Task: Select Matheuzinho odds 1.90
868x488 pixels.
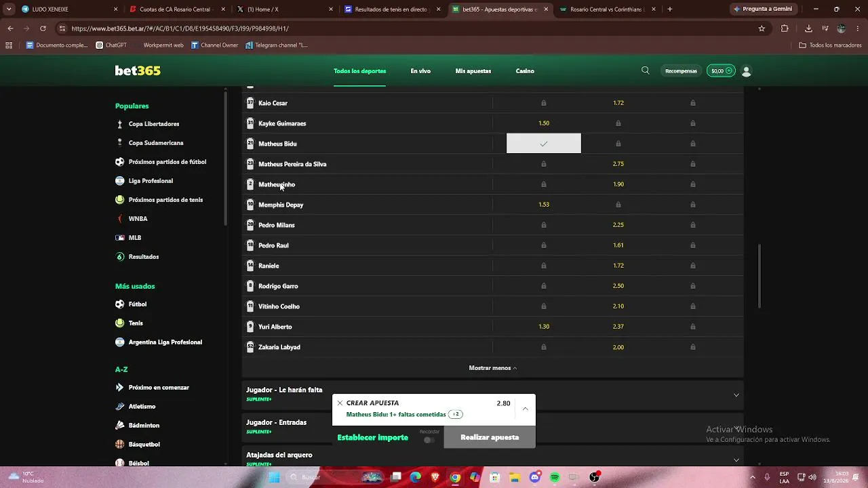Action: pos(618,184)
